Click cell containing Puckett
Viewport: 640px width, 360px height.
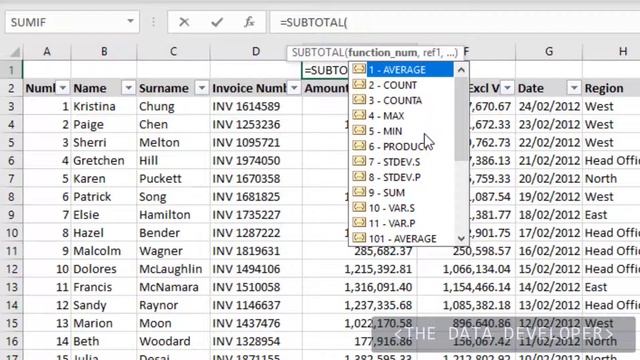pyautogui.click(x=173, y=179)
